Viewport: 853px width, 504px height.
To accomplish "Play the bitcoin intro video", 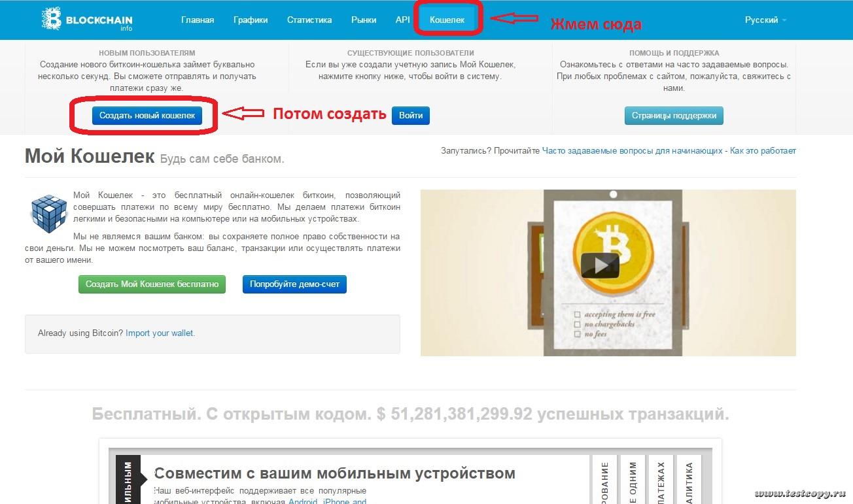I will (600, 265).
